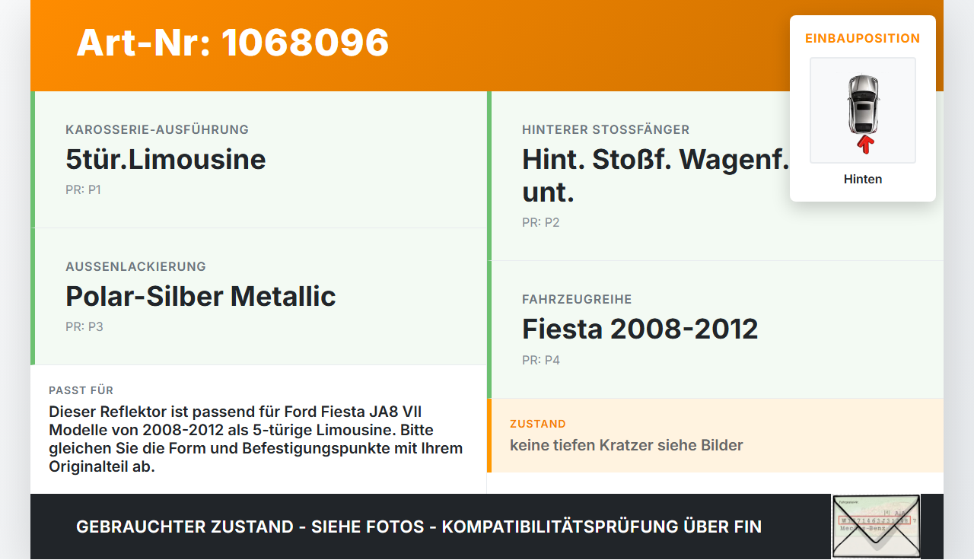Click 'keine tiefen Kratzer siehe Bilder' text
974x560 pixels.
tap(626, 445)
